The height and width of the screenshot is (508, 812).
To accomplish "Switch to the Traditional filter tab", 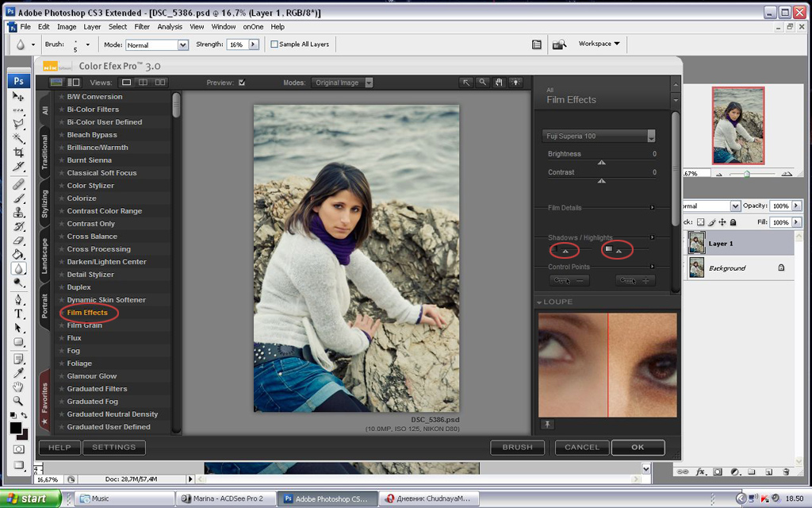I will click(44, 152).
